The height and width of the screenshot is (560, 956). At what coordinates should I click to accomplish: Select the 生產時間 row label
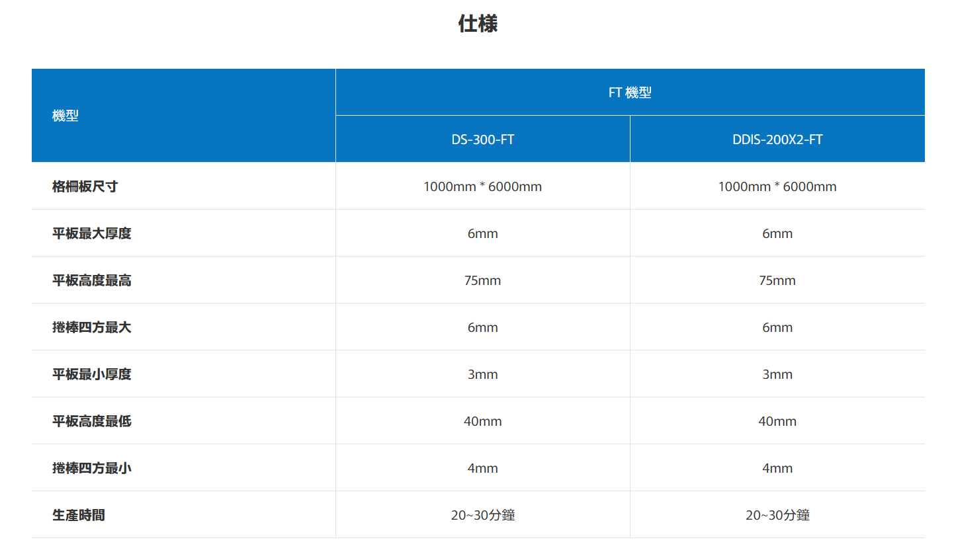pyautogui.click(x=79, y=515)
